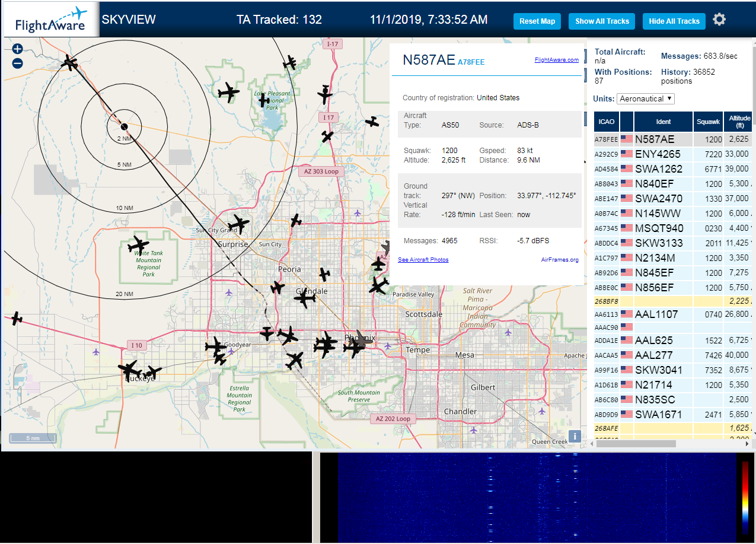Select N21714 row in table

(x=673, y=385)
